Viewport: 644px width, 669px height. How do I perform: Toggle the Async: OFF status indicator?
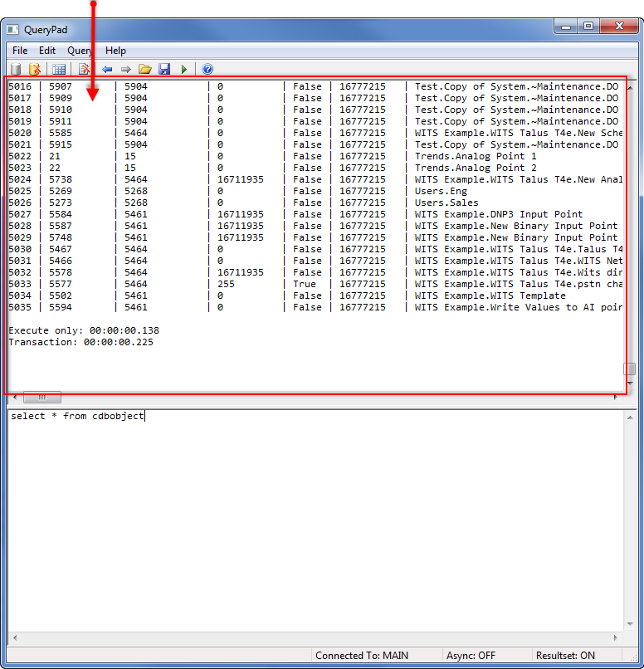point(471,656)
